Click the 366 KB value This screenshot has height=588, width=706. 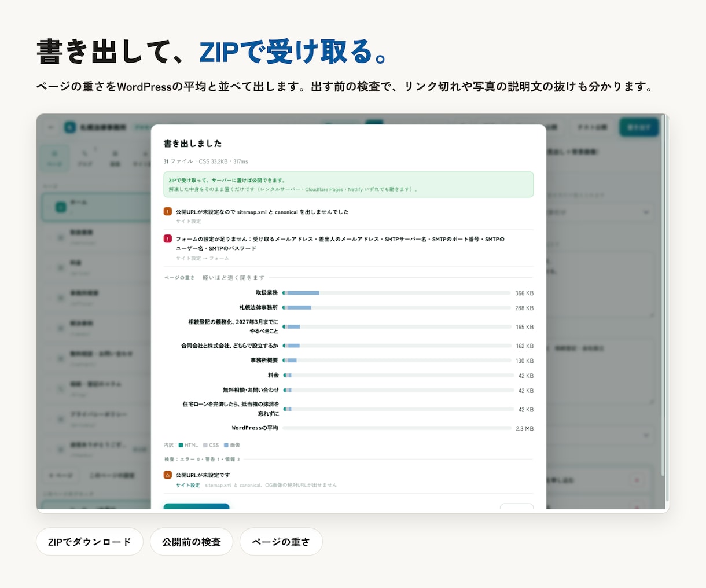(524, 293)
